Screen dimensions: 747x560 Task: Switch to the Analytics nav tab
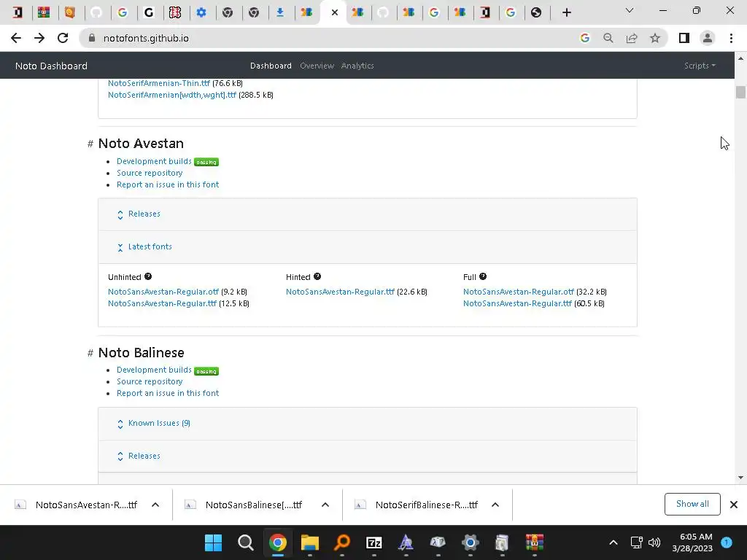tap(357, 66)
